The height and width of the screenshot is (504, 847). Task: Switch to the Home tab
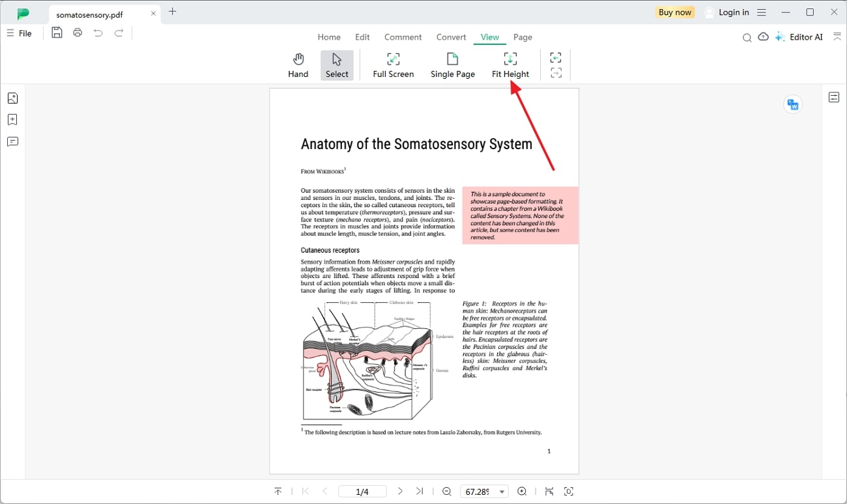tap(329, 37)
